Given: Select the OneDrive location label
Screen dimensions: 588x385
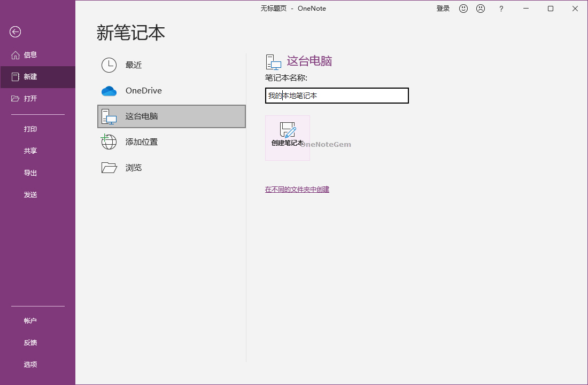Looking at the screenshot, I should coord(144,91).
